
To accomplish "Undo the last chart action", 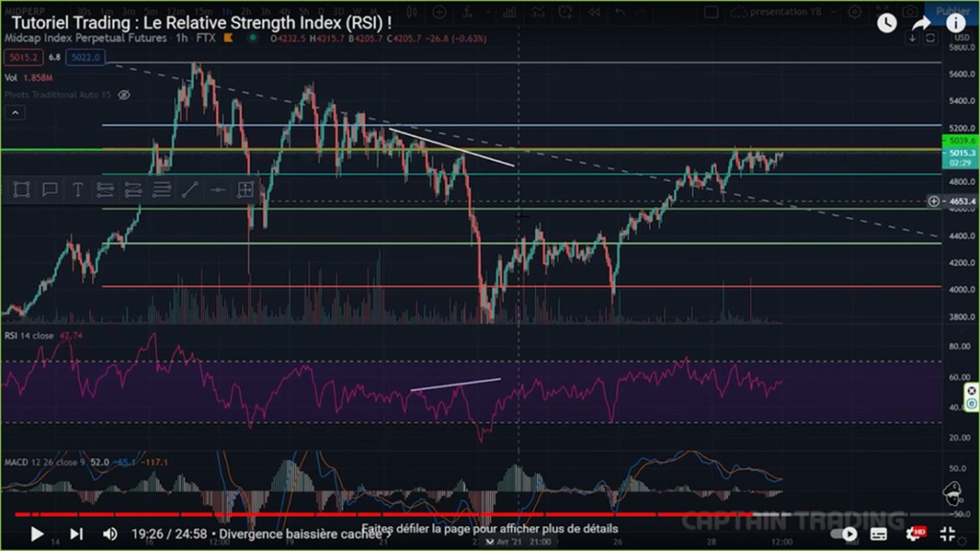I will (x=620, y=11).
